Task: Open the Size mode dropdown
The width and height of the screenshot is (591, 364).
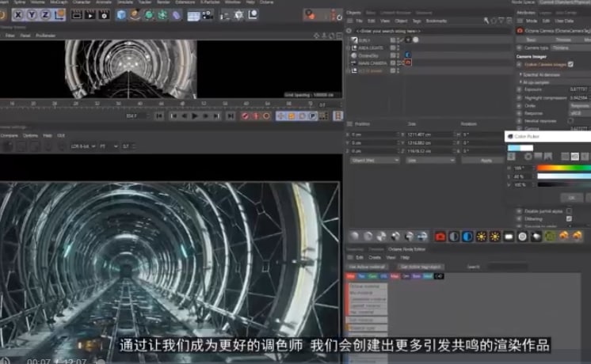Action: pos(430,161)
